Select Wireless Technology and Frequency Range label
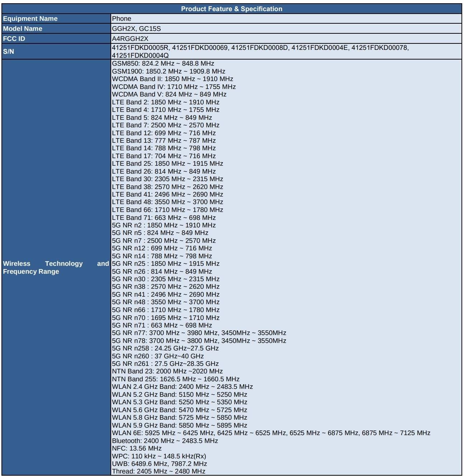The height and width of the screenshot is (476, 464). (x=56, y=268)
